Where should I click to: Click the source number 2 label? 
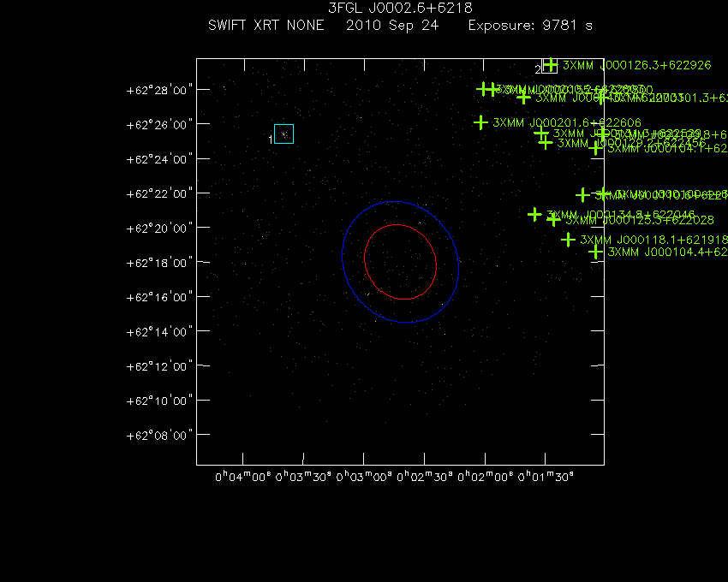click(538, 69)
